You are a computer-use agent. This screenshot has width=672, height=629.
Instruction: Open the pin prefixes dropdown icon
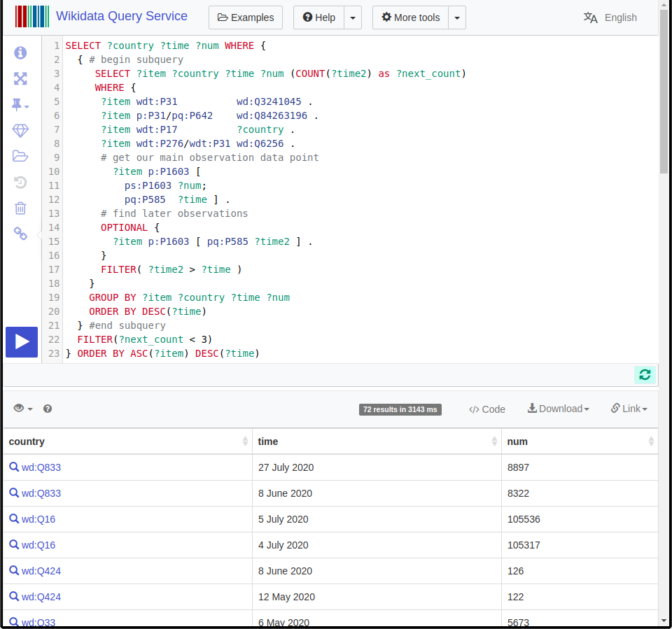[x=20, y=104]
